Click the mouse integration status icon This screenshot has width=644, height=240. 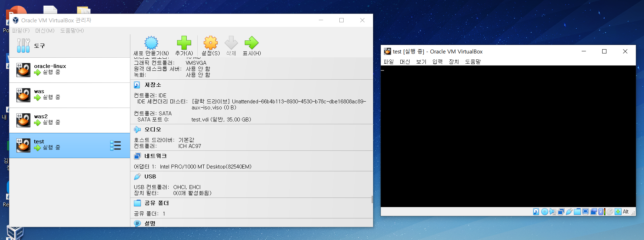[610, 212]
